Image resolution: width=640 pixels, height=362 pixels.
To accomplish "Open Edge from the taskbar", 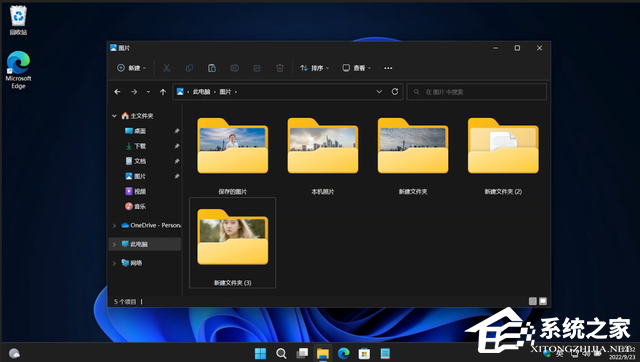I will (344, 353).
